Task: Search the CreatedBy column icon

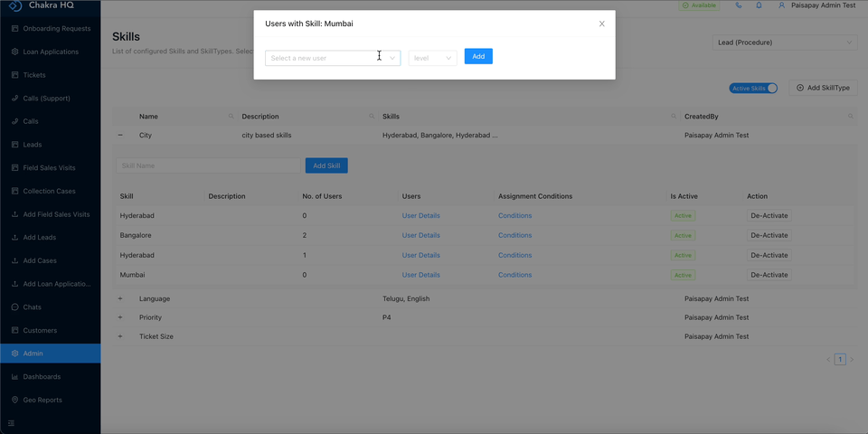Action: click(851, 117)
